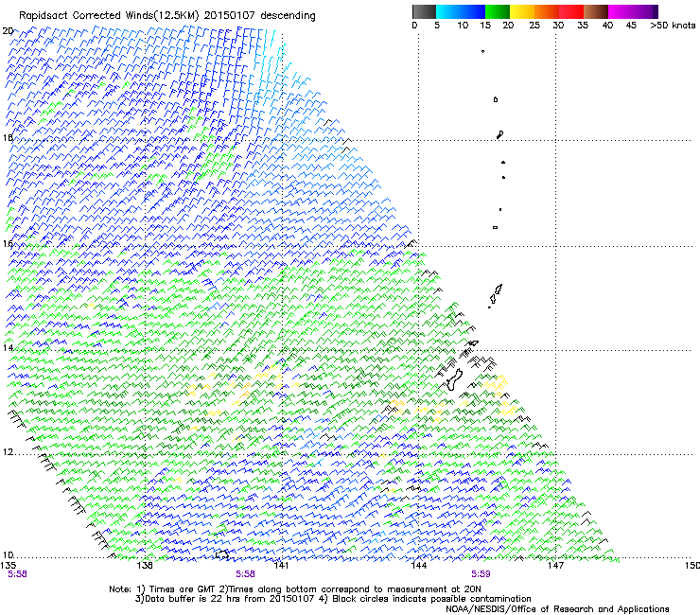This screenshot has height=615, width=700.
Task: Click the dark purple 45-50 knots segment
Action: point(645,11)
